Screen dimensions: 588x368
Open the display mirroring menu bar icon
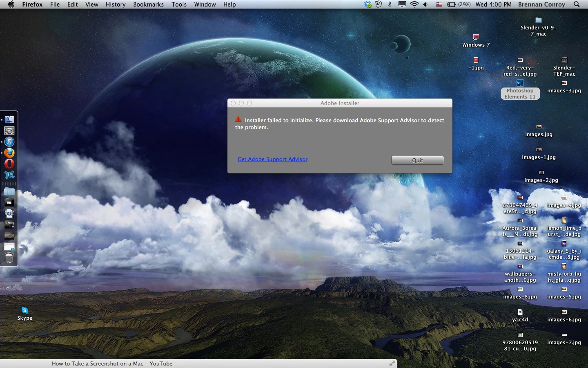click(x=402, y=4)
